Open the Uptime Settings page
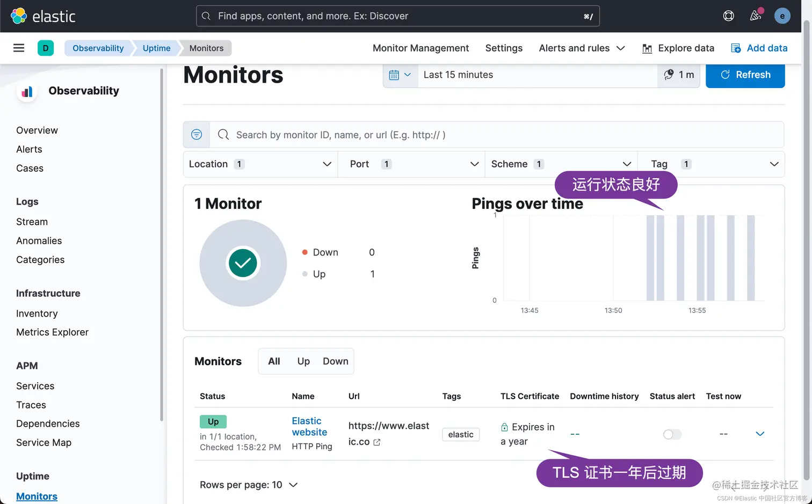The width and height of the screenshot is (812, 504). pos(504,48)
